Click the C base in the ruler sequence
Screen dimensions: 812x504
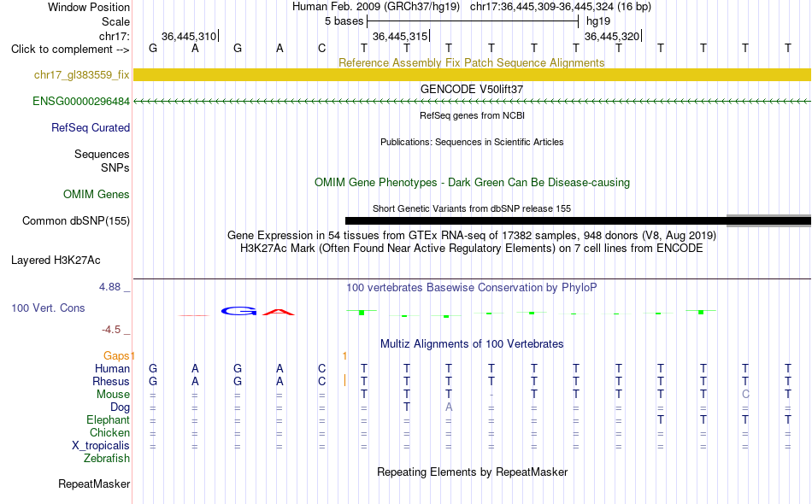[322, 48]
